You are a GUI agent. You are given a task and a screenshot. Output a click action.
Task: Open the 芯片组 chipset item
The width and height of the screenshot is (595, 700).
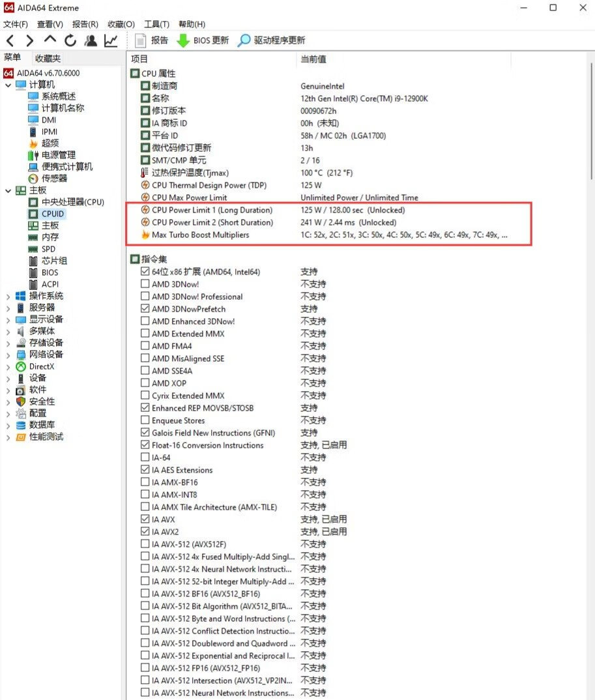[54, 260]
